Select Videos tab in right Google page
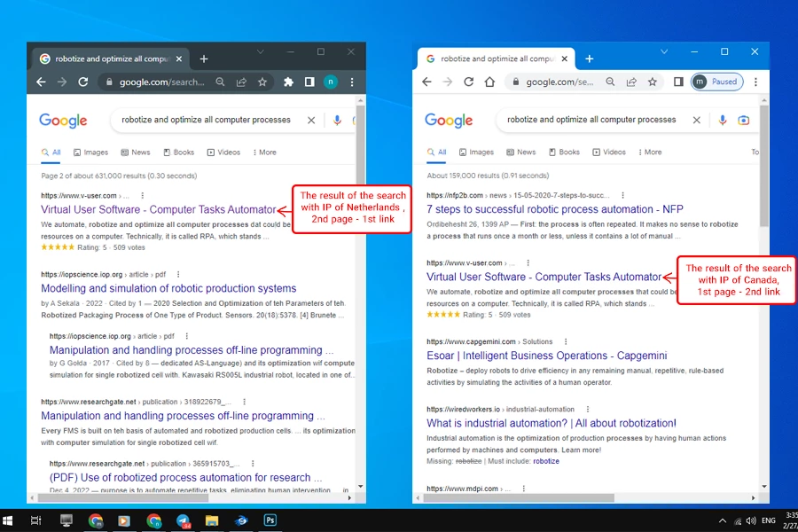 [x=608, y=153]
